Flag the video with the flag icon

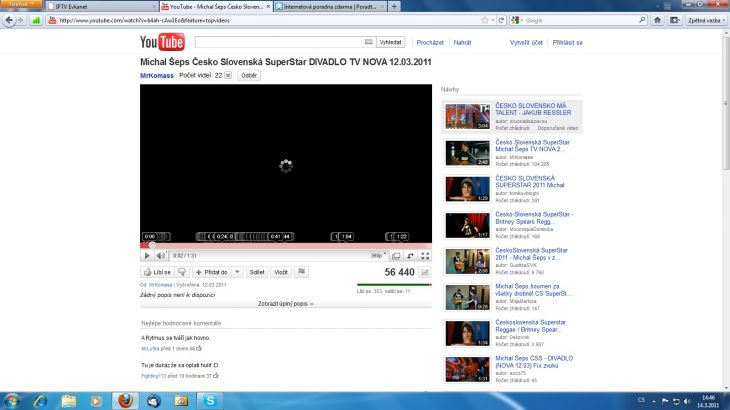click(x=301, y=272)
